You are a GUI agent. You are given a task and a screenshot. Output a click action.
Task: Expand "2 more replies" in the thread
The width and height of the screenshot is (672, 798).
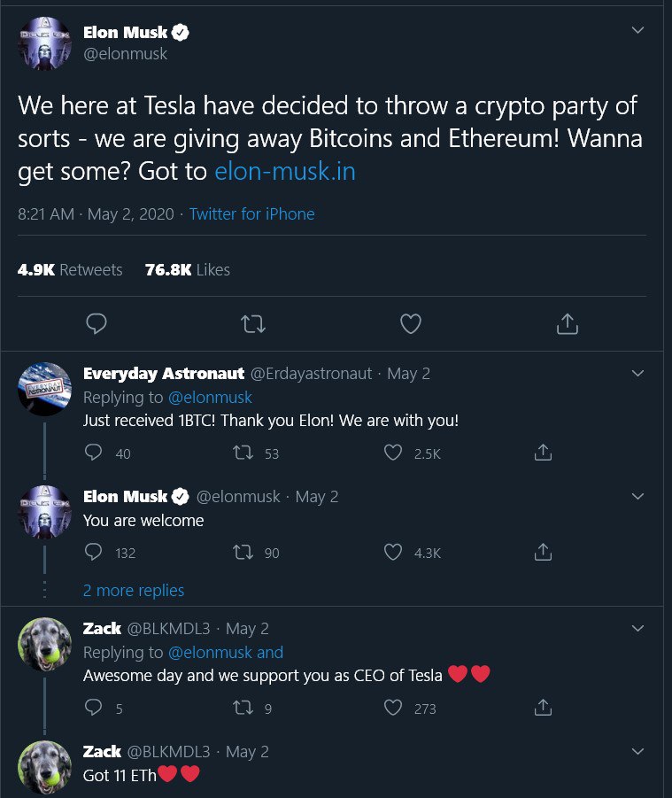134,591
